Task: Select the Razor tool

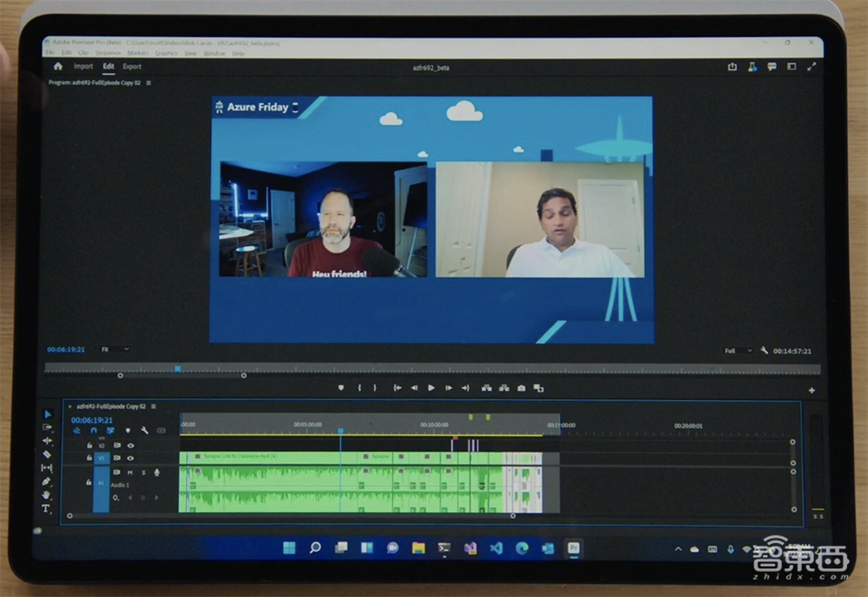Action: coord(47,455)
